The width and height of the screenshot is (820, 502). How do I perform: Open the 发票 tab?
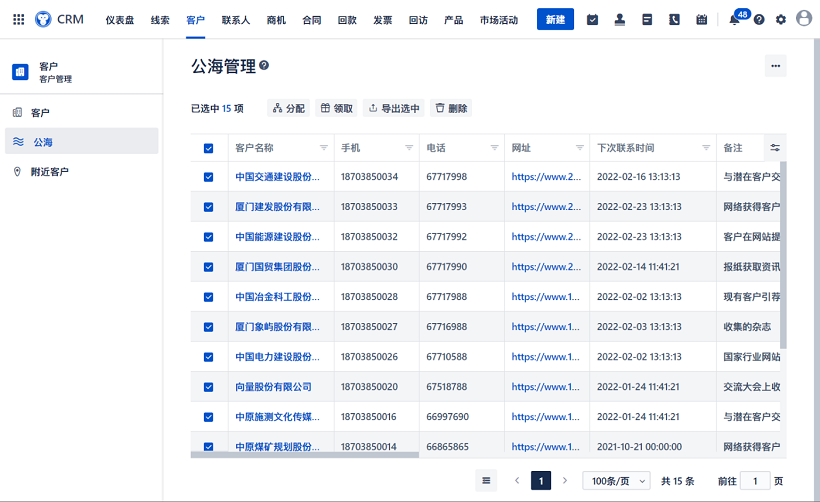[383, 20]
